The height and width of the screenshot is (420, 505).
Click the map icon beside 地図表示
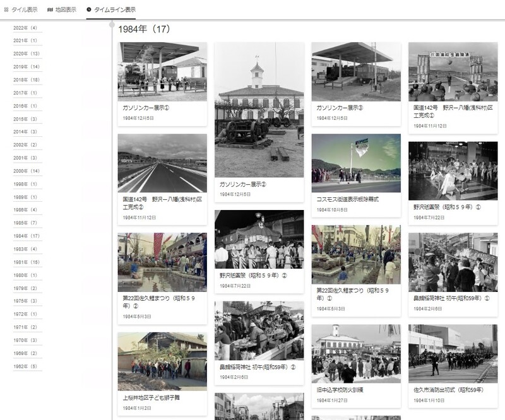[50, 10]
